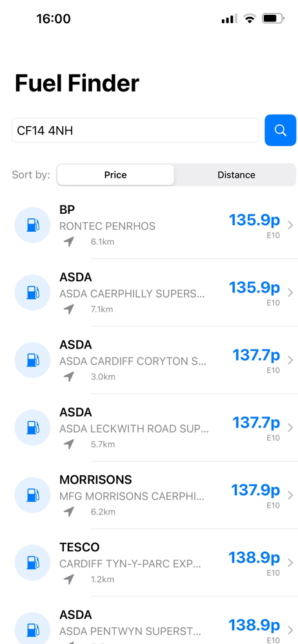The image size is (298, 644).
Task: Tap the 135.9p ASDA Caerphilly price
Action: pos(254,287)
